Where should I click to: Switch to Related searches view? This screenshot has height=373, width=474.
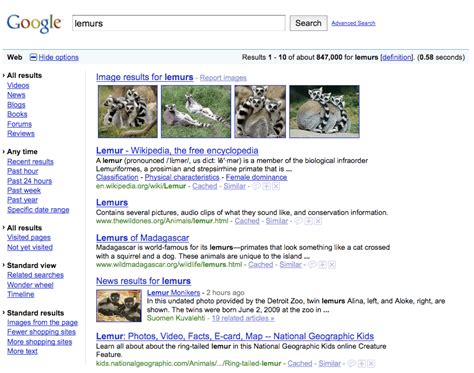click(x=35, y=275)
